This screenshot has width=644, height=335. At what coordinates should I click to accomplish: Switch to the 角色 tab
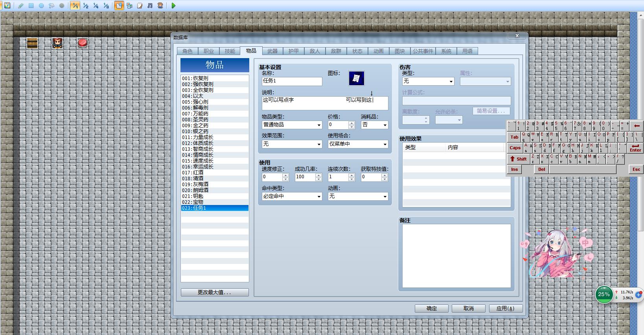click(188, 51)
